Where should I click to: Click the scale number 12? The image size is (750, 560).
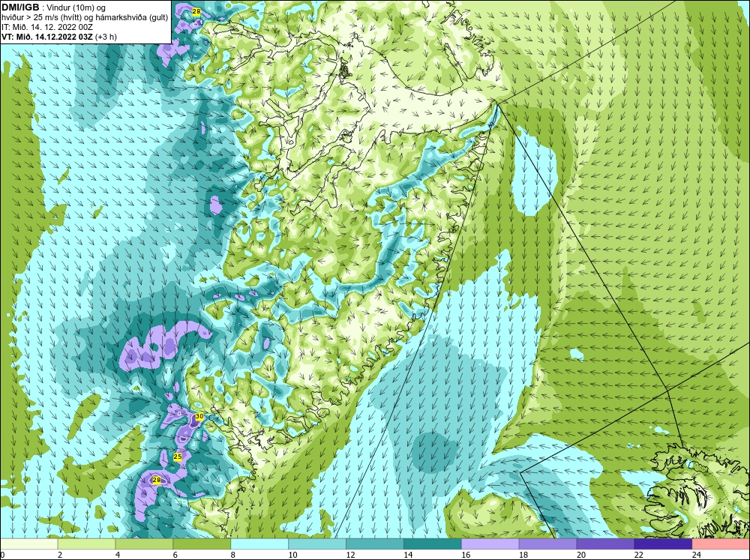350,555
